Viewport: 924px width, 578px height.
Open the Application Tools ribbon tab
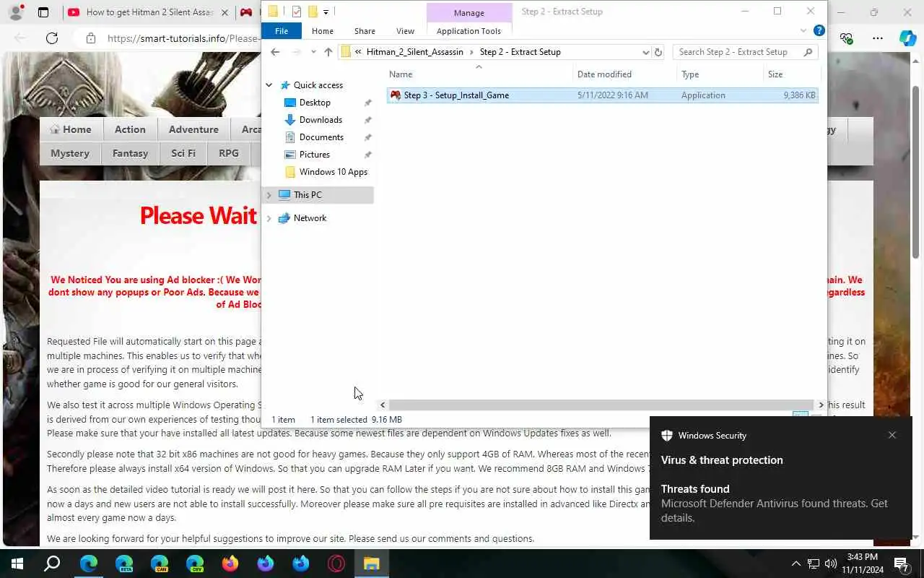point(468,31)
